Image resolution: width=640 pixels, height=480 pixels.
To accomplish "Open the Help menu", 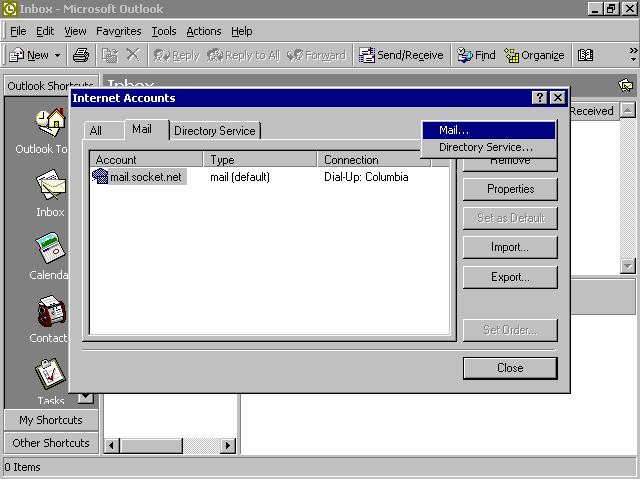I will (x=242, y=31).
